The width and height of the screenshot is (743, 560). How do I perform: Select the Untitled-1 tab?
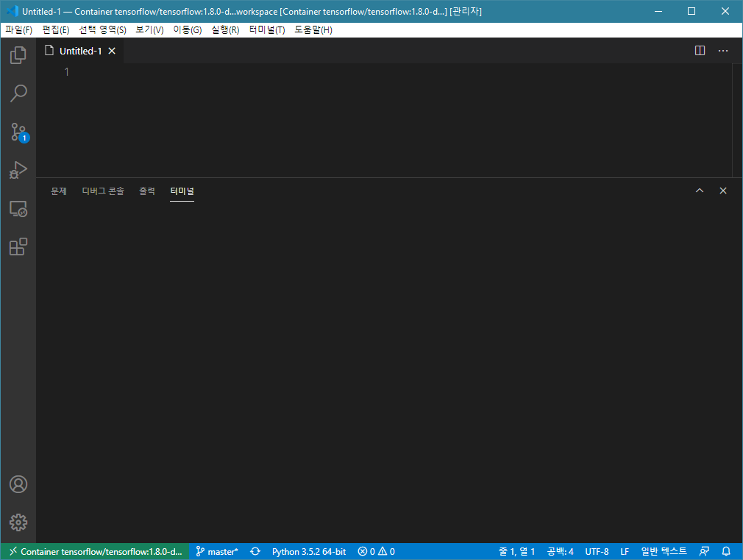tap(81, 51)
